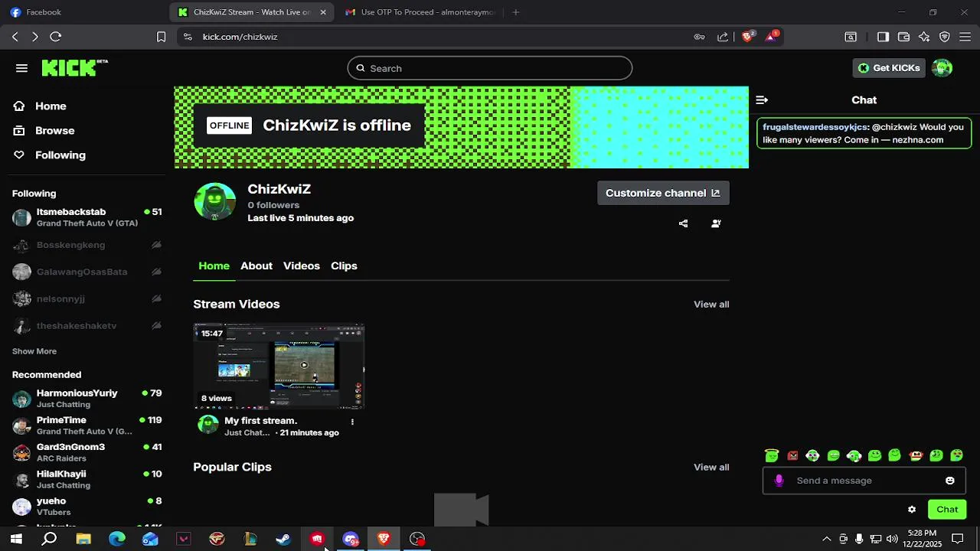The height and width of the screenshot is (551, 980).
Task: Open Following in the sidebar
Action: click(x=60, y=155)
